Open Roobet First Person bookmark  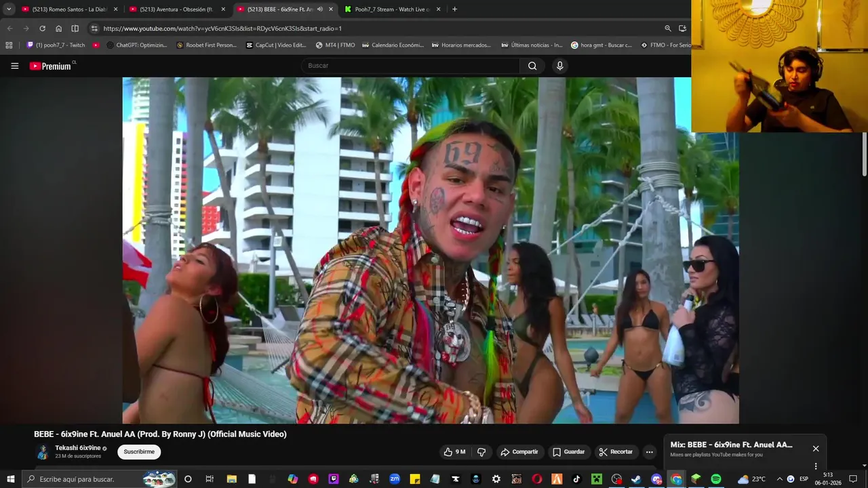[x=206, y=45]
